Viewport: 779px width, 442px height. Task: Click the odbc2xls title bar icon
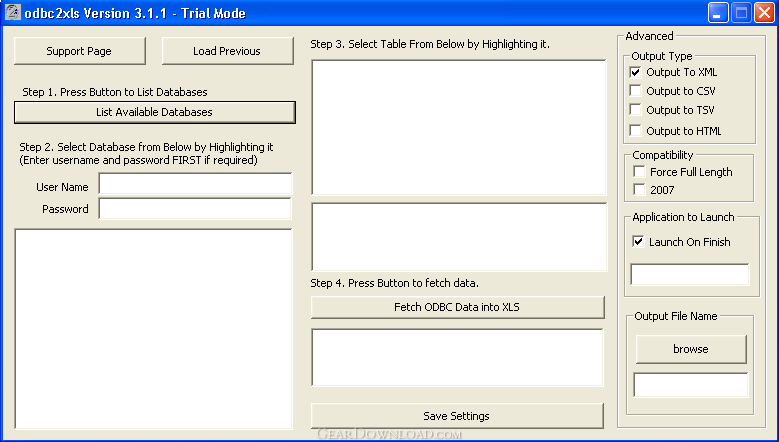coord(13,12)
